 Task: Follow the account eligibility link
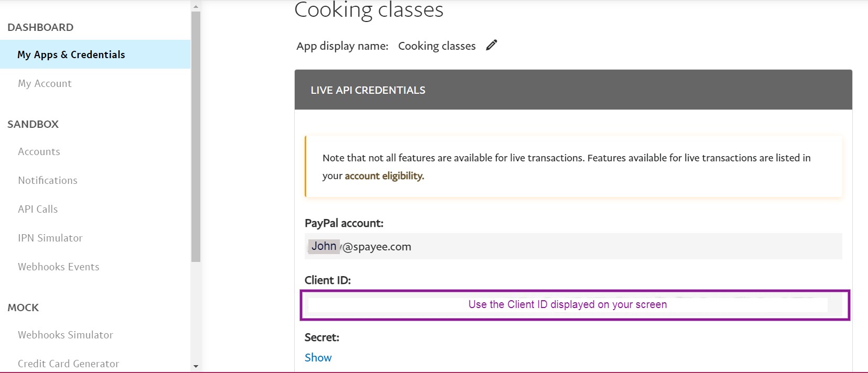[x=384, y=176]
